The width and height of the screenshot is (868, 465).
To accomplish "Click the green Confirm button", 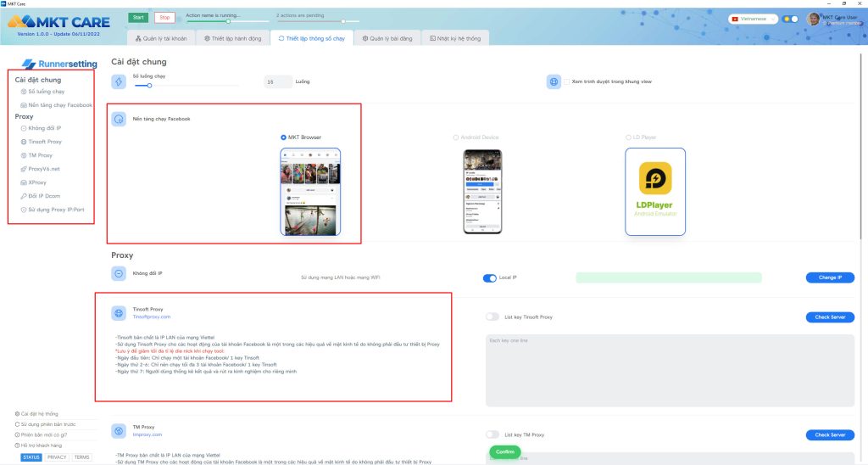I will pos(504,451).
